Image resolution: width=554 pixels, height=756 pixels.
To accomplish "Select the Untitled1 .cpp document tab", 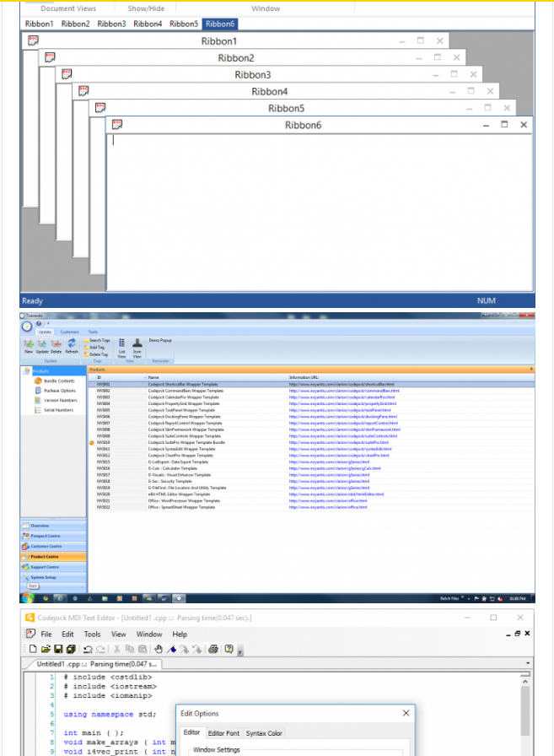I will coord(94,664).
